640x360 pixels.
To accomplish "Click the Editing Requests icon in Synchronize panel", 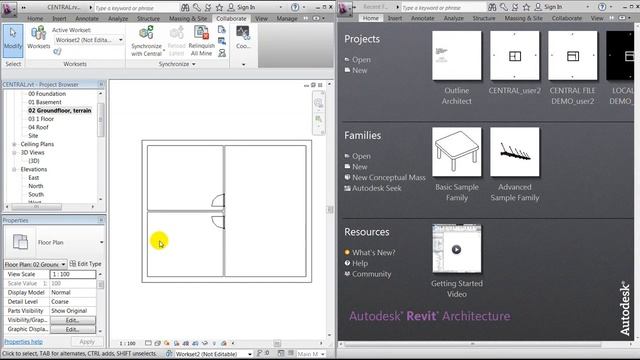I will point(222,53).
